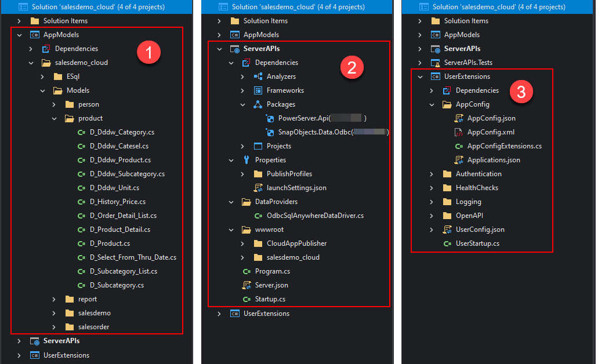Click the wrench icon beside Properties

pyautogui.click(x=247, y=160)
